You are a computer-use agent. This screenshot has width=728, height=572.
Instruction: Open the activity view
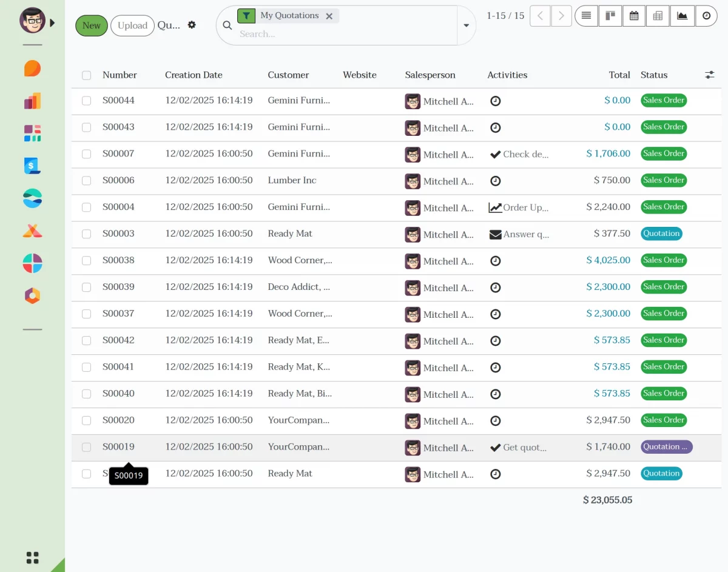point(706,16)
